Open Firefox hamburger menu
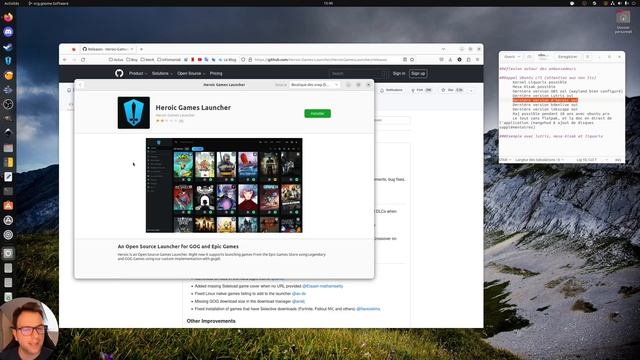This screenshot has width=640, height=360. click(x=478, y=60)
